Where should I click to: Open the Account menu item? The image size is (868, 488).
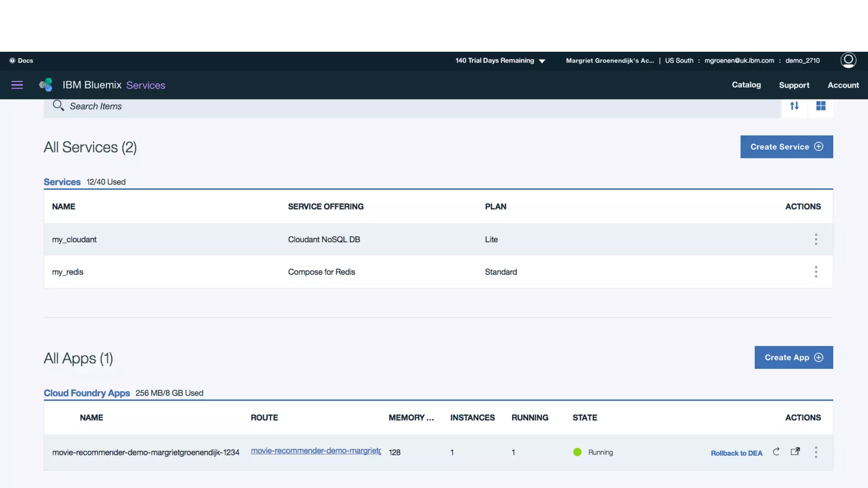843,85
